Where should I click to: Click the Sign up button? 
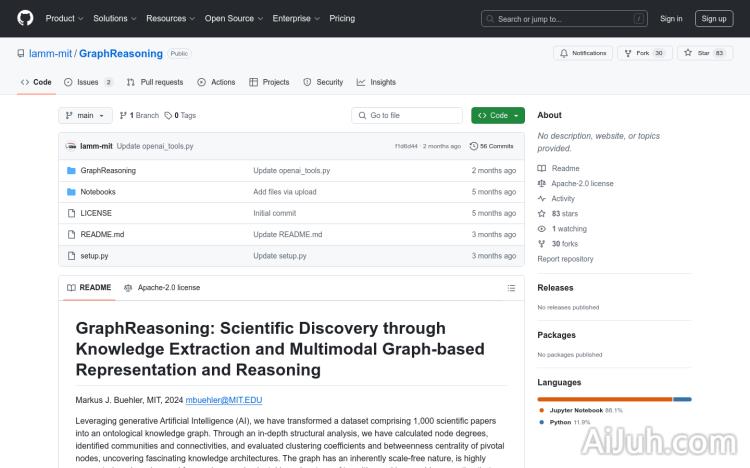714,18
